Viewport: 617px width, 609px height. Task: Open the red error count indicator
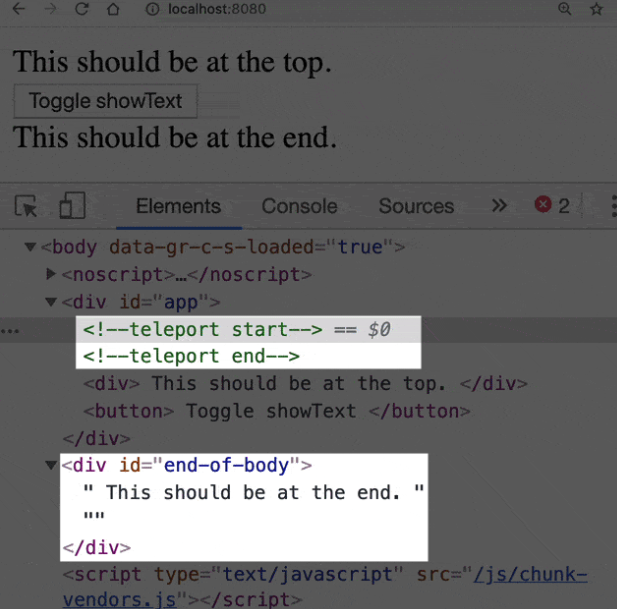(x=552, y=205)
